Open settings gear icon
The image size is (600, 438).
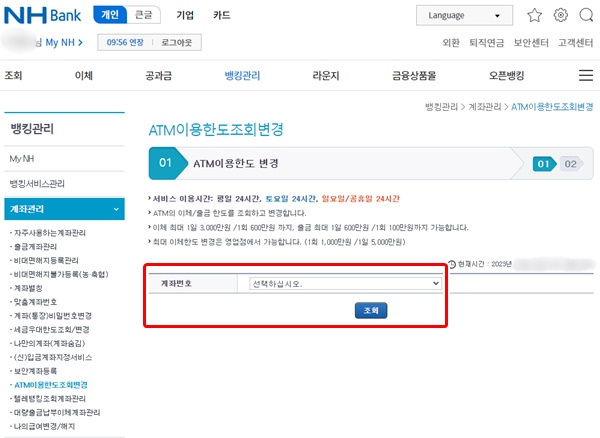coord(561,15)
